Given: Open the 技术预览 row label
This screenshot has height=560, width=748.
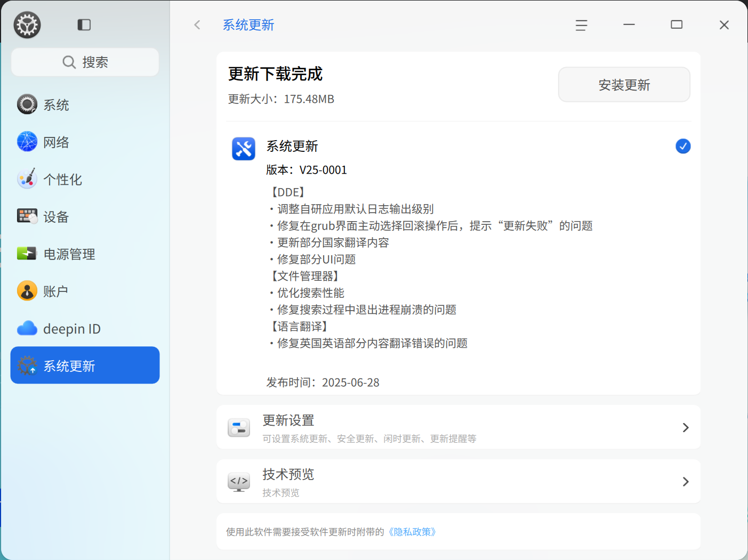Looking at the screenshot, I should tap(288, 474).
